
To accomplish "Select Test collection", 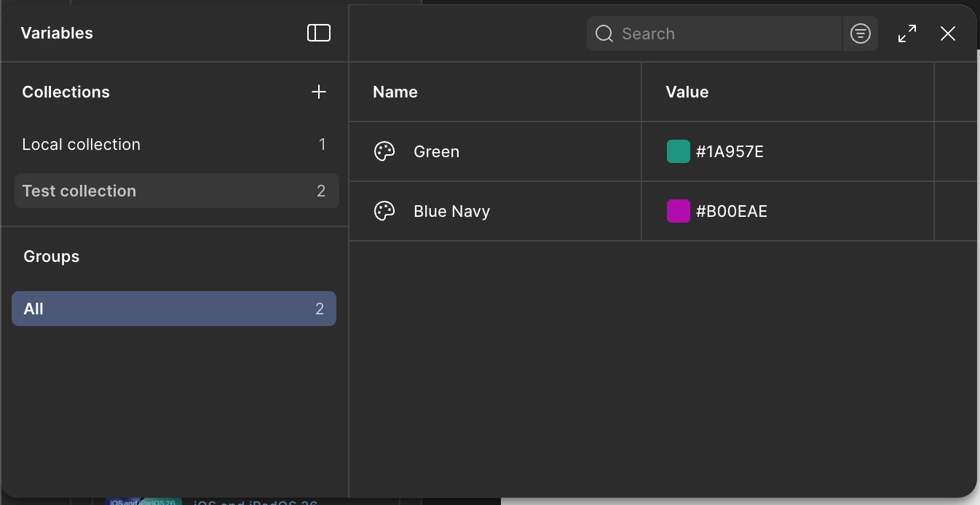I will [x=176, y=191].
